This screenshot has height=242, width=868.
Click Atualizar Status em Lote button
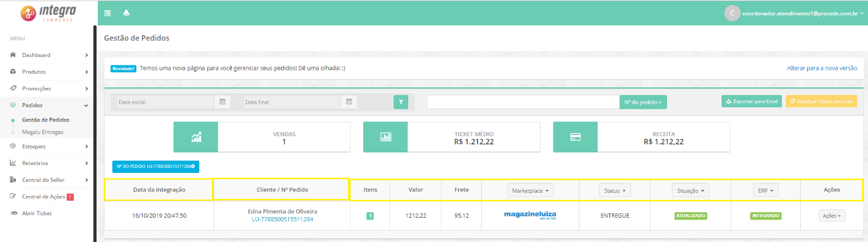pos(821,101)
